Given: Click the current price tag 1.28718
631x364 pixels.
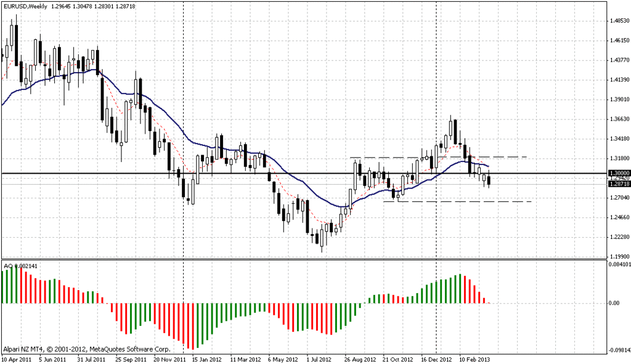Looking at the screenshot, I should pos(619,184).
